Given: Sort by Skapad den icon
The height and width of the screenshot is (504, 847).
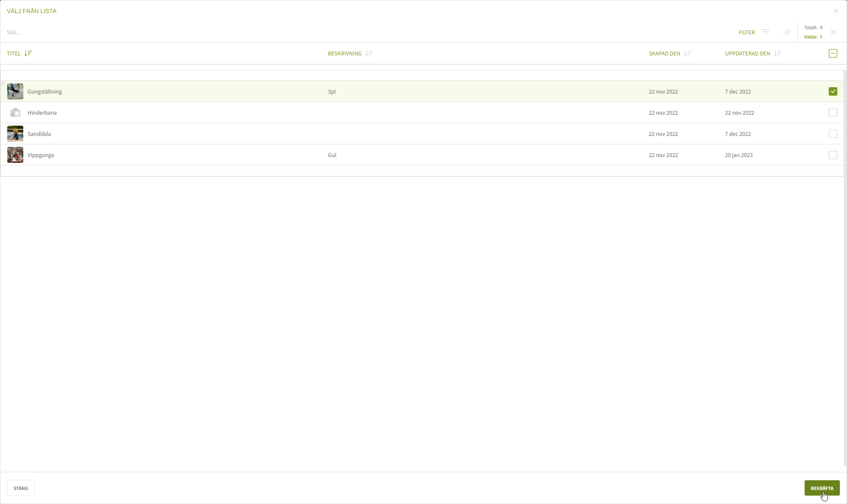Looking at the screenshot, I should coord(687,53).
